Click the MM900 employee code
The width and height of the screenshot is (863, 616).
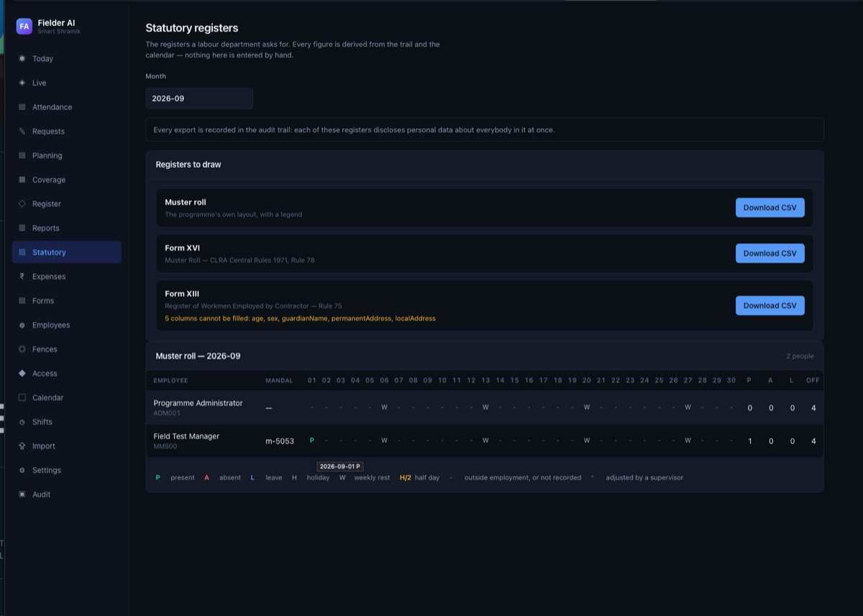[x=165, y=446]
